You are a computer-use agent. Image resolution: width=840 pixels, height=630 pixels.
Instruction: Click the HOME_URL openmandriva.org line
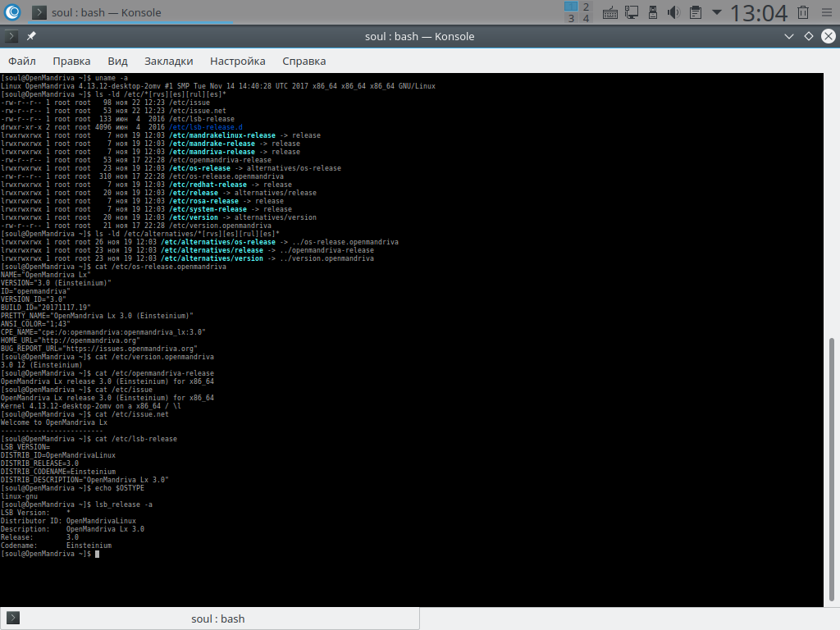pos(71,340)
